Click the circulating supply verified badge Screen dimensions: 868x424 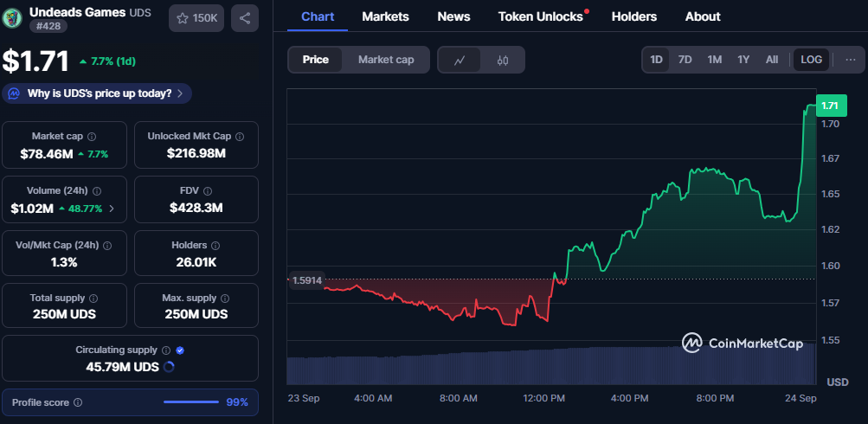[x=180, y=350]
